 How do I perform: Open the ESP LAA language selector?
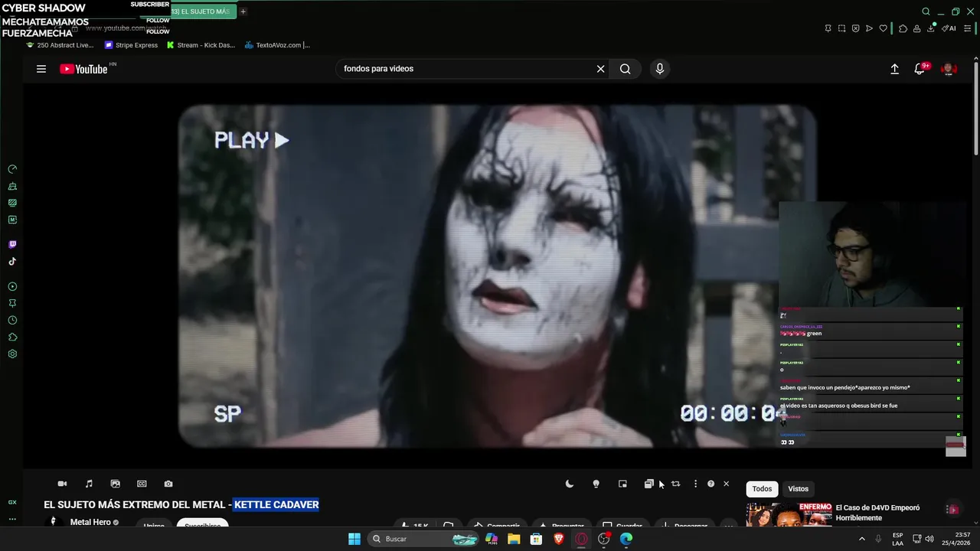[897, 539]
